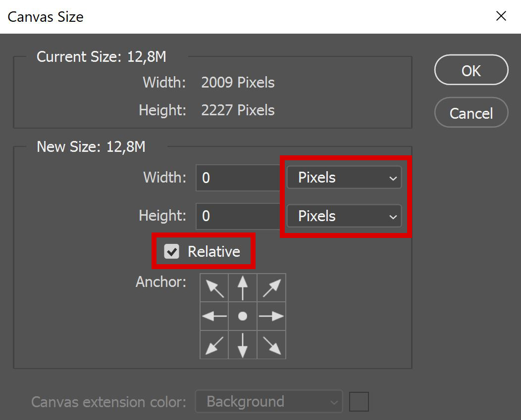Open the Height units dropdown
The width and height of the screenshot is (521, 420).
[344, 216]
